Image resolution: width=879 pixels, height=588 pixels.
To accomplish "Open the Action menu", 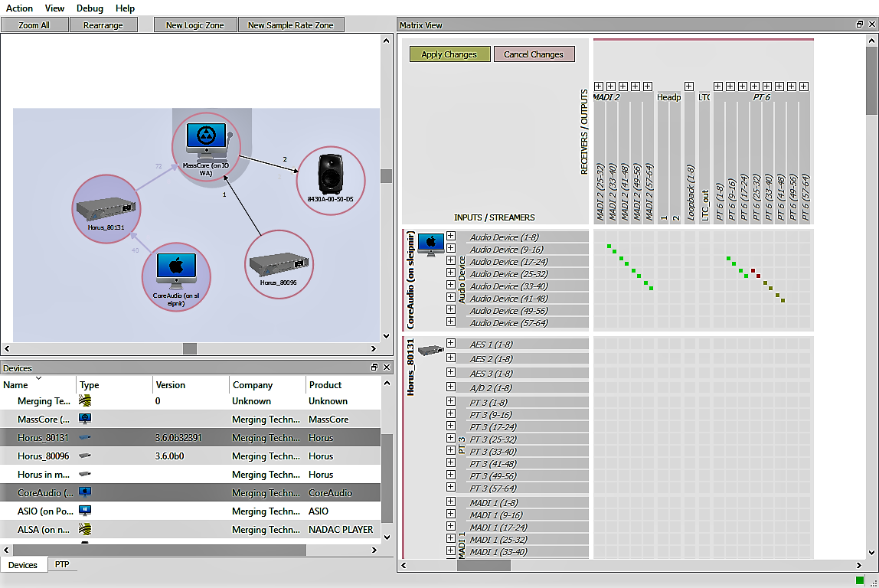I will point(20,8).
